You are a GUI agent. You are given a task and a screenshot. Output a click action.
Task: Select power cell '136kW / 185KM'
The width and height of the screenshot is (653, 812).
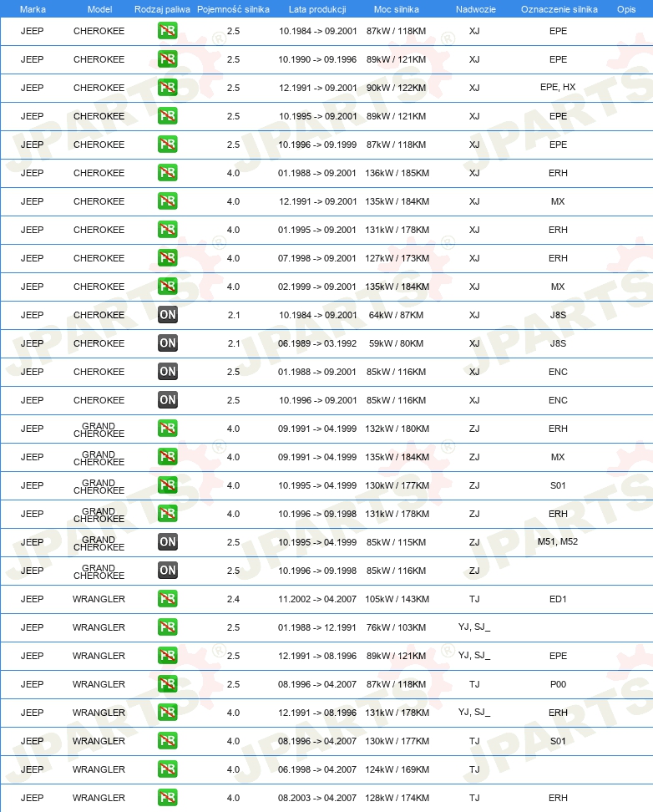[397, 173]
